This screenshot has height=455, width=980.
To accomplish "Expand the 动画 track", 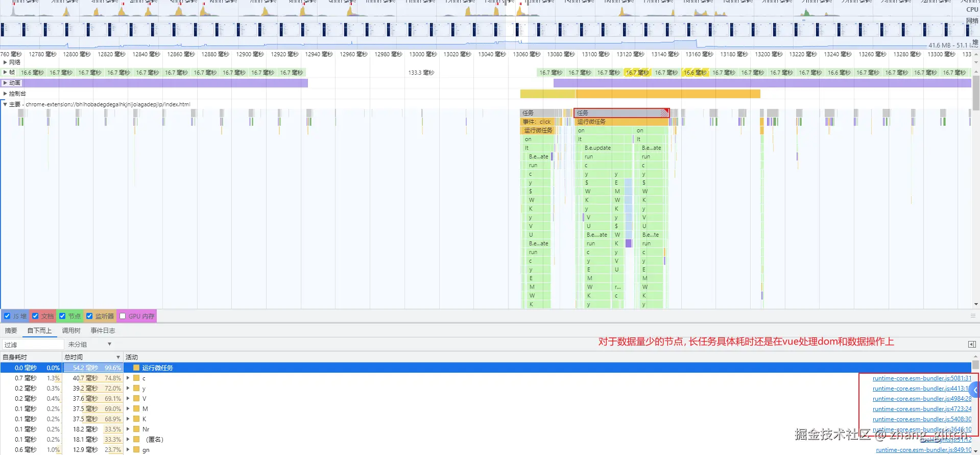I will (5, 83).
